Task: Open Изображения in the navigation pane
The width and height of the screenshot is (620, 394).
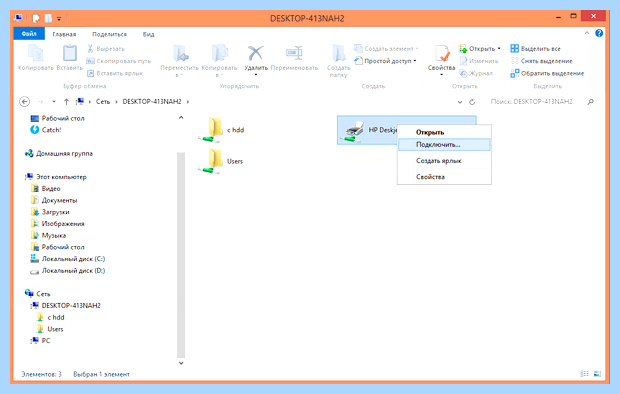Action: pyautogui.click(x=57, y=224)
